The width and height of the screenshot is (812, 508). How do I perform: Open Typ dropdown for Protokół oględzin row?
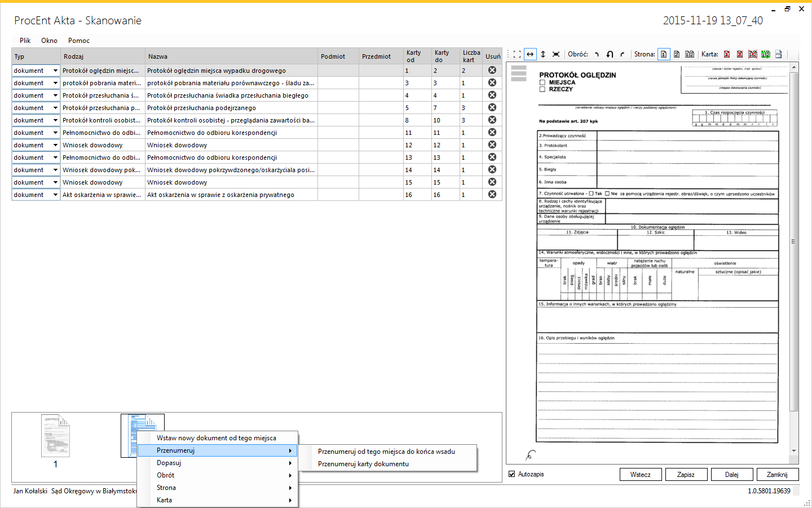tap(55, 71)
